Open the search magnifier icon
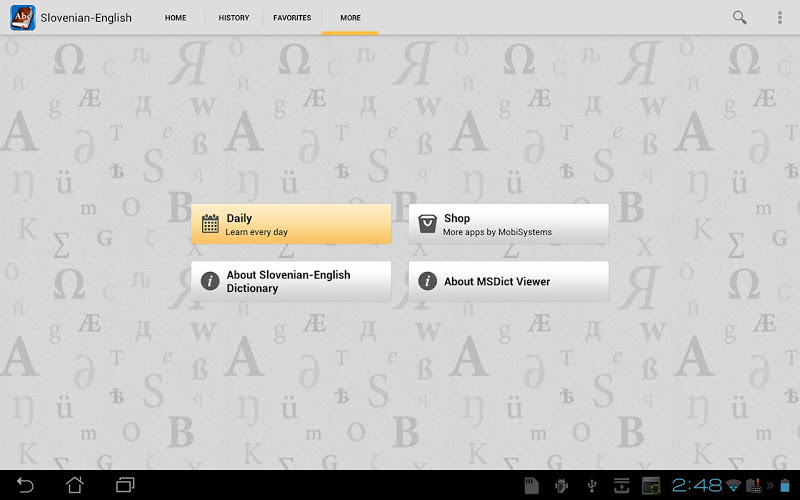The height and width of the screenshot is (500, 800). click(739, 17)
